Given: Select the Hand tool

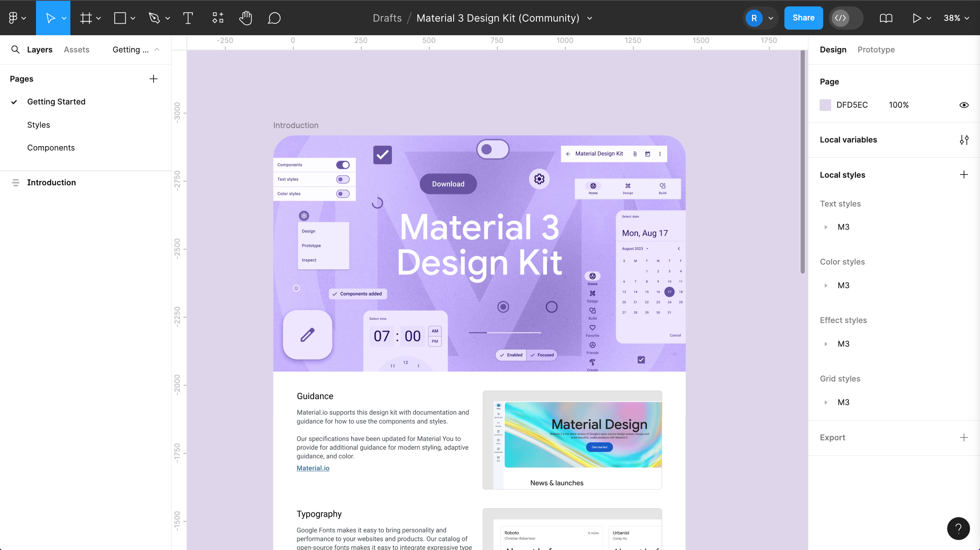Looking at the screenshot, I should 245,18.
